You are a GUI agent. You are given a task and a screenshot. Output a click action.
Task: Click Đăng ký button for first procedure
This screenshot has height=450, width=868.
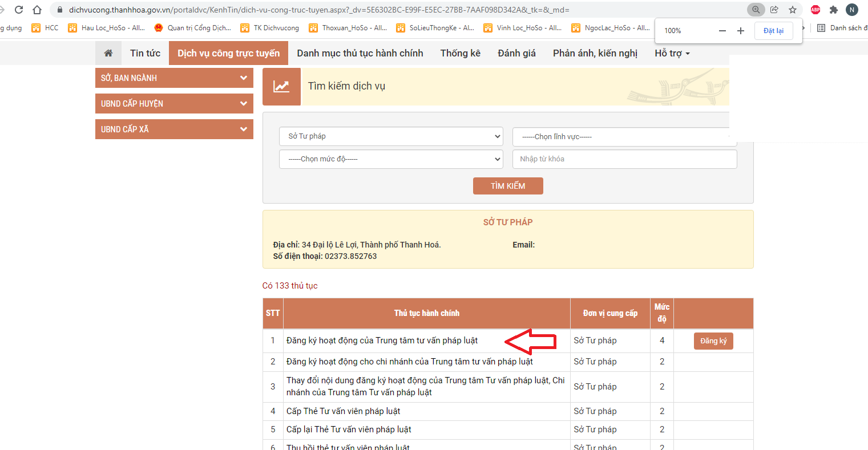[713, 341]
